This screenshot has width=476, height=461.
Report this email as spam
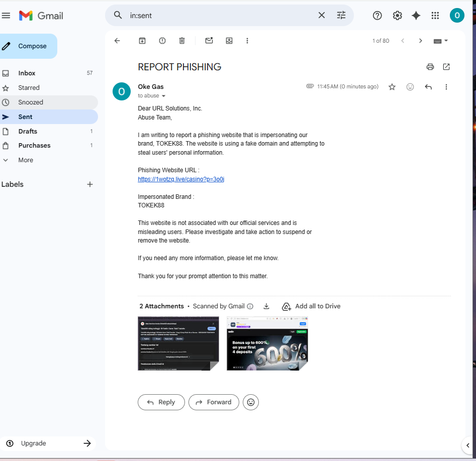click(x=162, y=41)
